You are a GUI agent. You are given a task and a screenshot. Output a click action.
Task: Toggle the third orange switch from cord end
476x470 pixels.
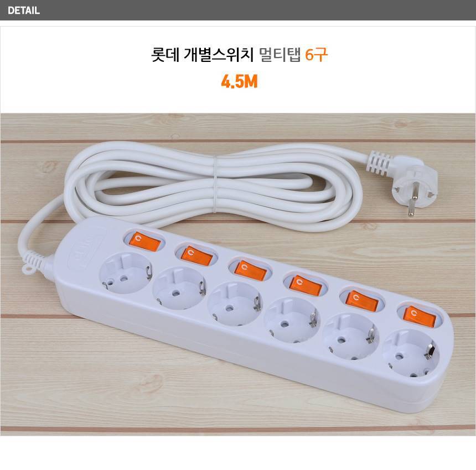tap(251, 270)
